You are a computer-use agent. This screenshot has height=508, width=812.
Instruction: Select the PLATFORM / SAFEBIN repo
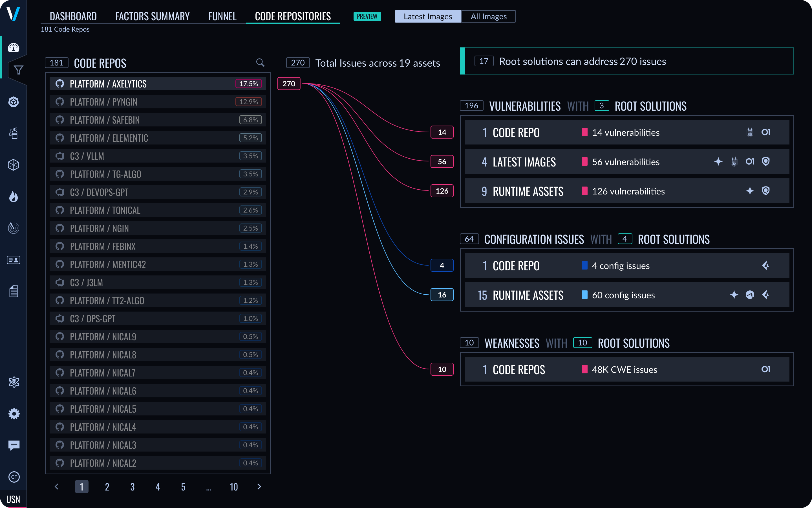158,120
